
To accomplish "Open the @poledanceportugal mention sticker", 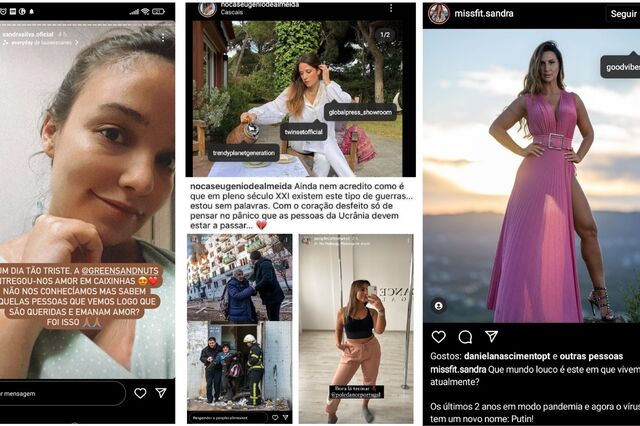I will coord(356,392).
